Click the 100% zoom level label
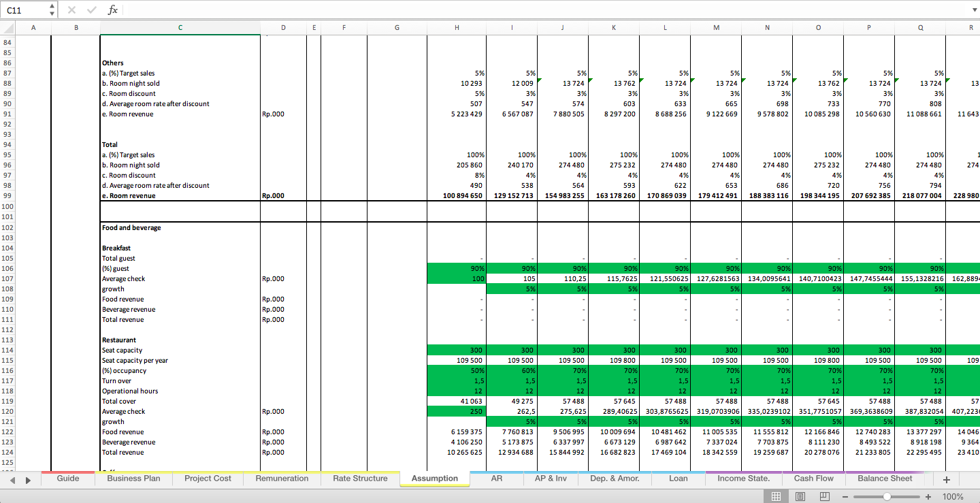The height and width of the screenshot is (503, 980). pyautogui.click(x=953, y=497)
